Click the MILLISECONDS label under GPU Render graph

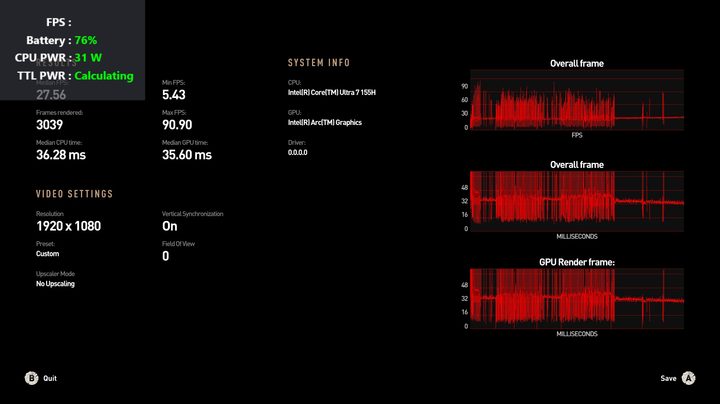click(577, 334)
